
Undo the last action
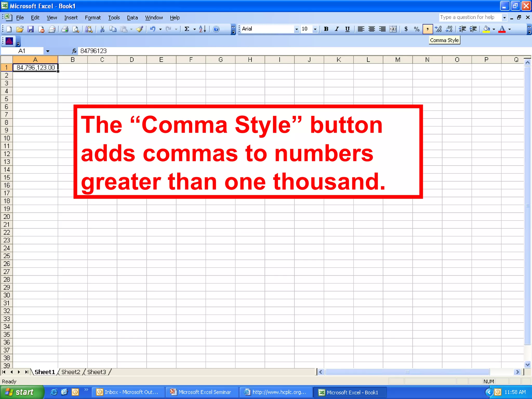[x=153, y=29]
